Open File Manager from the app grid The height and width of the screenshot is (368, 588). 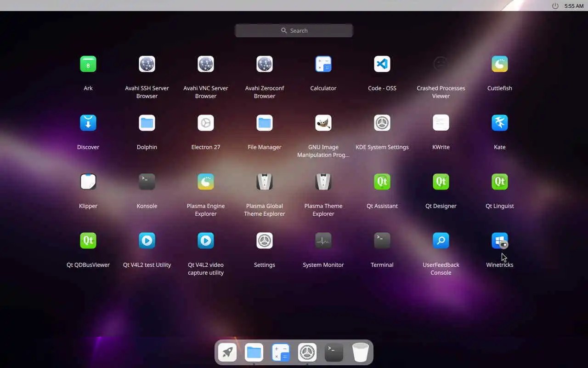pyautogui.click(x=265, y=123)
